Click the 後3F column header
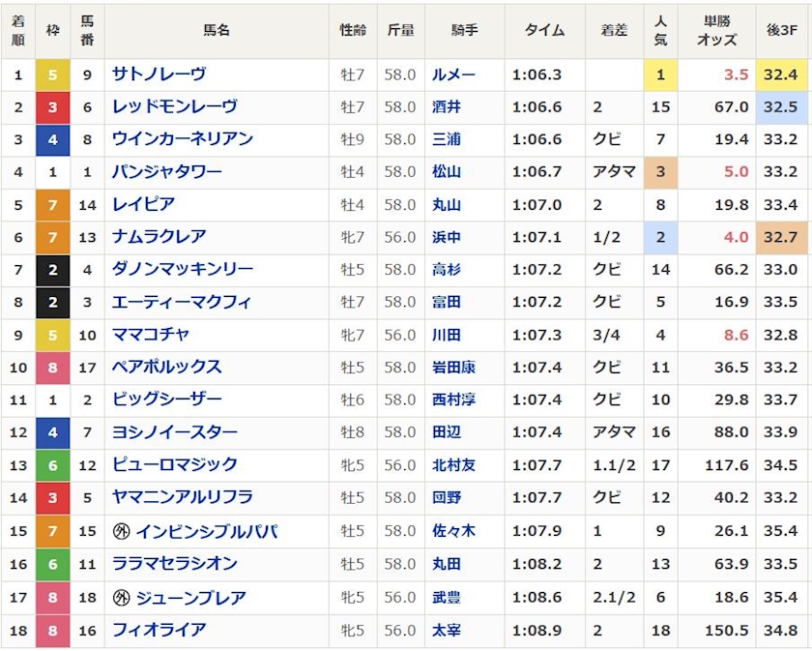Viewport: 812px width, 651px height. click(x=783, y=31)
